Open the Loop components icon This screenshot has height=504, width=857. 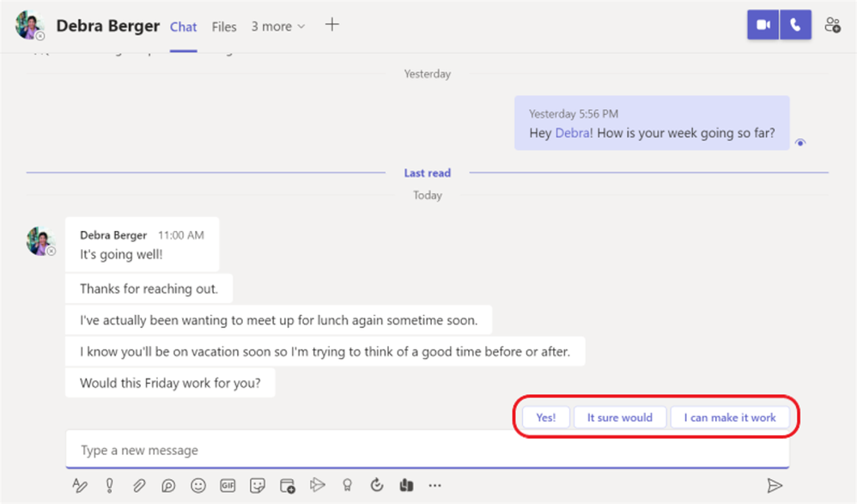coord(168,485)
